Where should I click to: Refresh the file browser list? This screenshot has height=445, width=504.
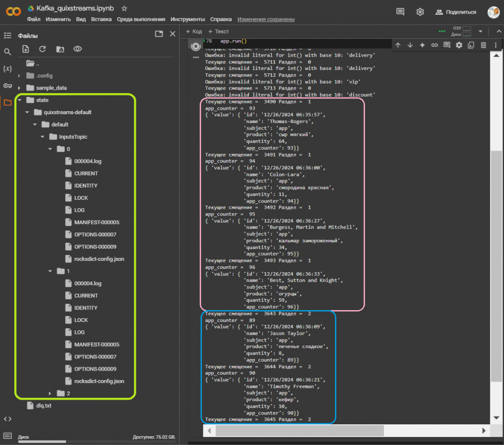[42, 48]
